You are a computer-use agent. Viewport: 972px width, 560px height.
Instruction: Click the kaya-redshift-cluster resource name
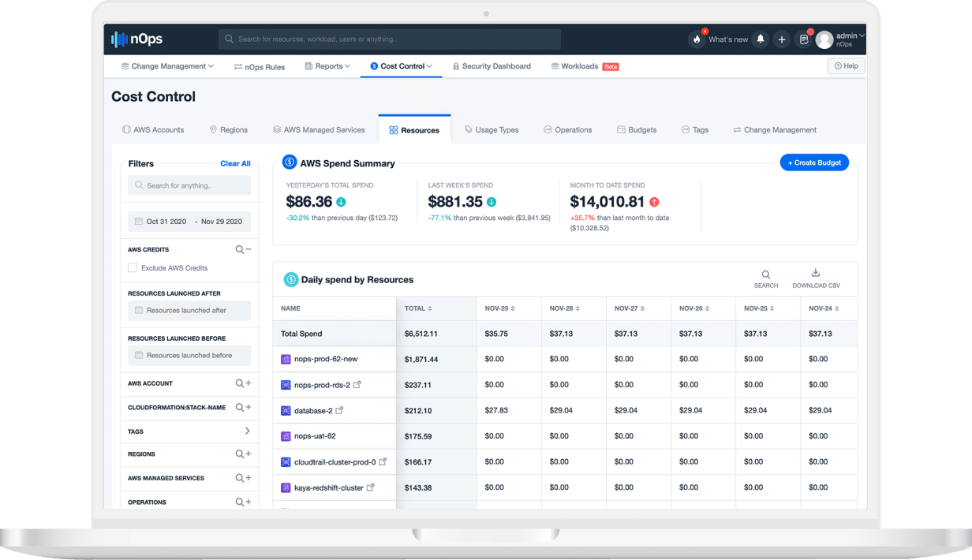coord(329,488)
